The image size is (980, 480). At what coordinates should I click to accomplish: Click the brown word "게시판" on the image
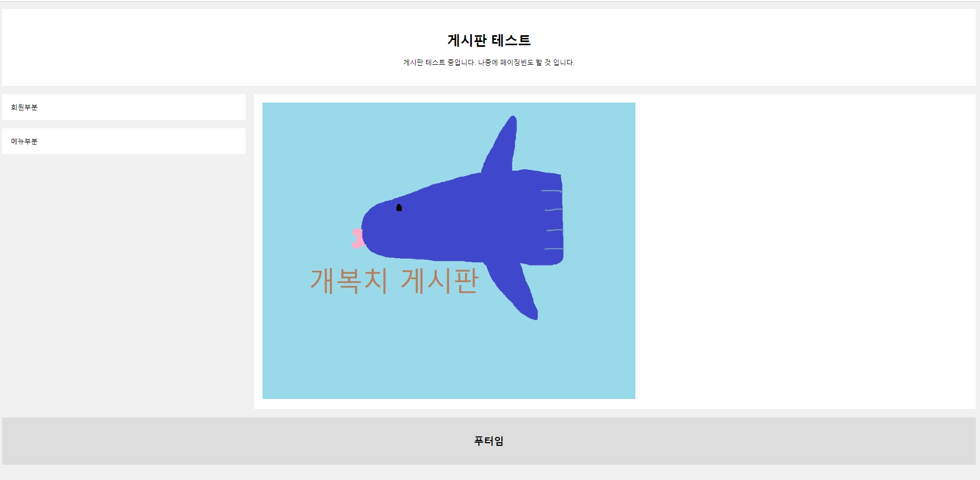click(440, 281)
